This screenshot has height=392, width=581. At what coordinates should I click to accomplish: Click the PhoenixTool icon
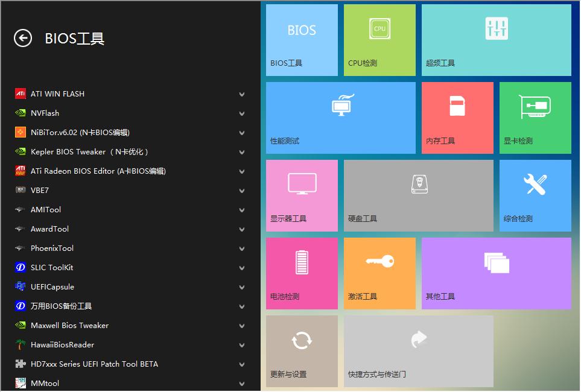(21, 248)
